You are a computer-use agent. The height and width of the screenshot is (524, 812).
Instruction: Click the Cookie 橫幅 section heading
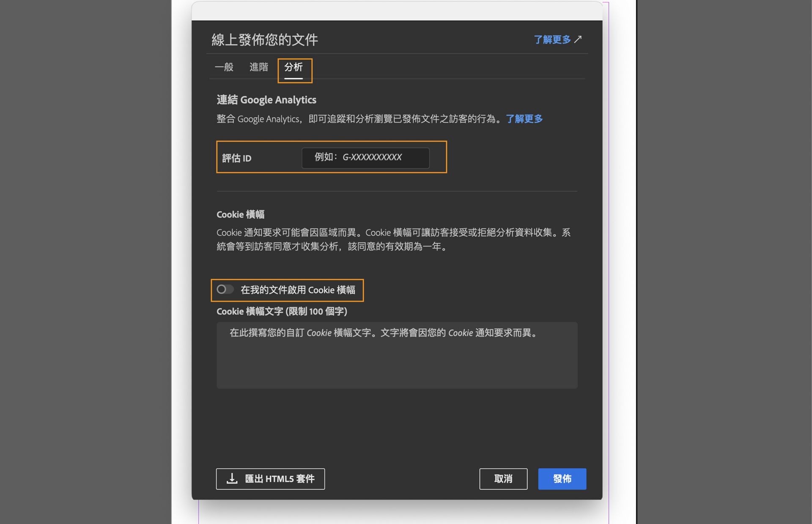tap(241, 214)
